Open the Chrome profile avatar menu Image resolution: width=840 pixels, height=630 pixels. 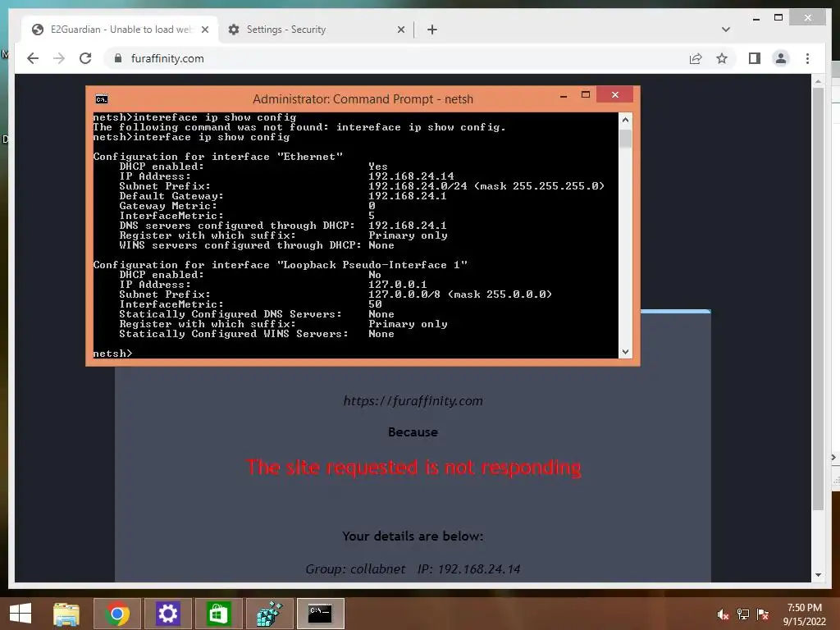click(x=781, y=58)
